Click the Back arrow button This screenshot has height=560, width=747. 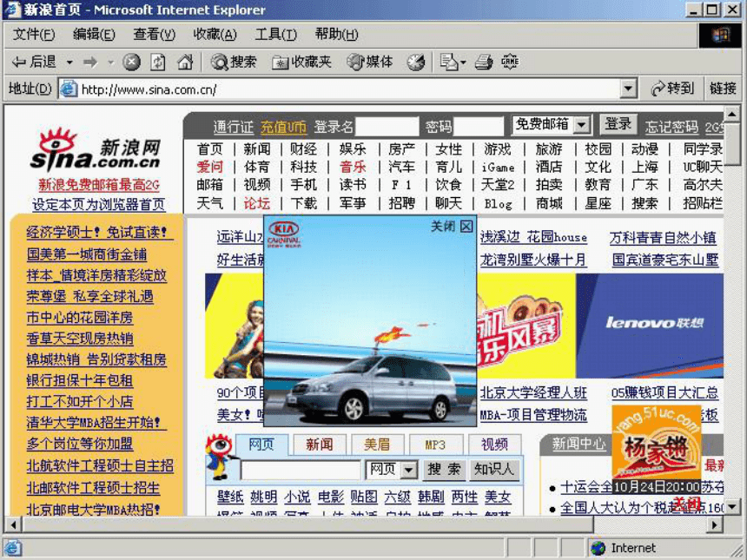(x=33, y=62)
